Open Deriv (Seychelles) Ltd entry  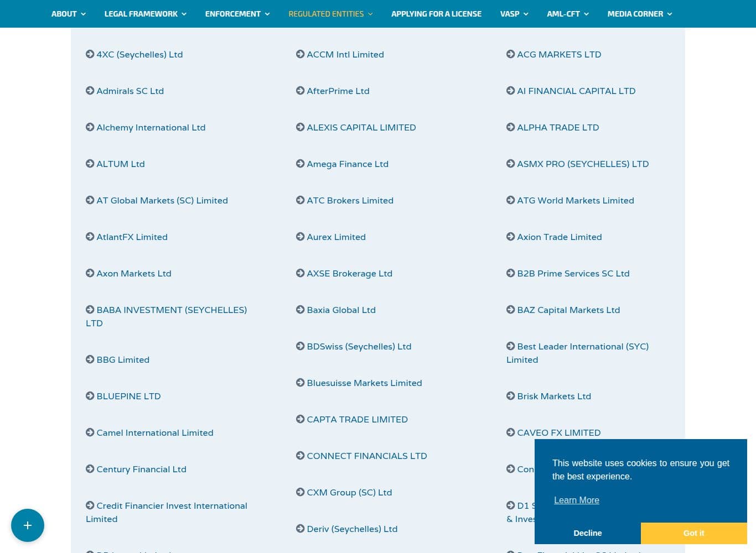(x=352, y=529)
